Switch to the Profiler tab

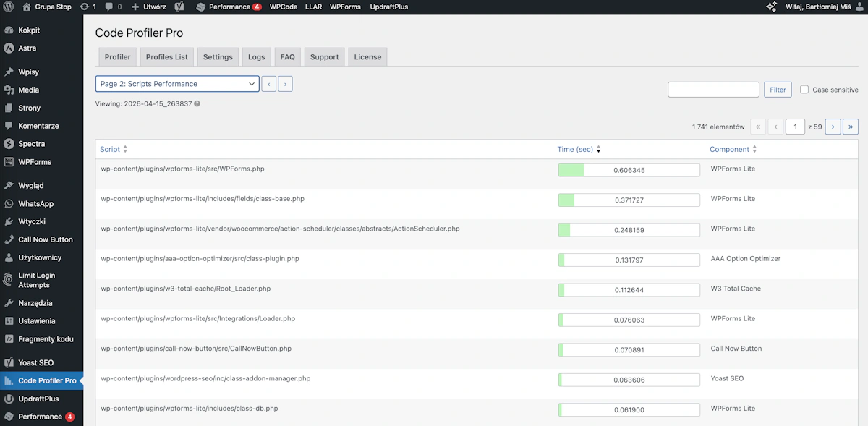coord(118,57)
